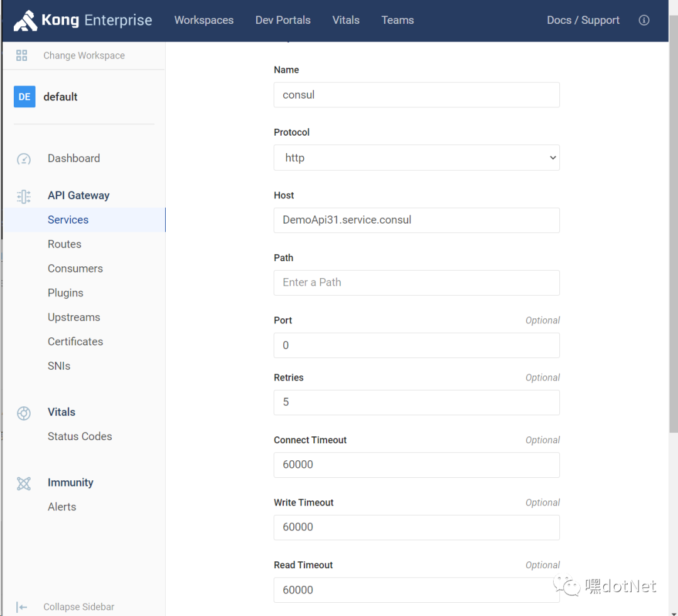Click the Immunity crossed-links icon
678x616 pixels.
click(x=24, y=484)
